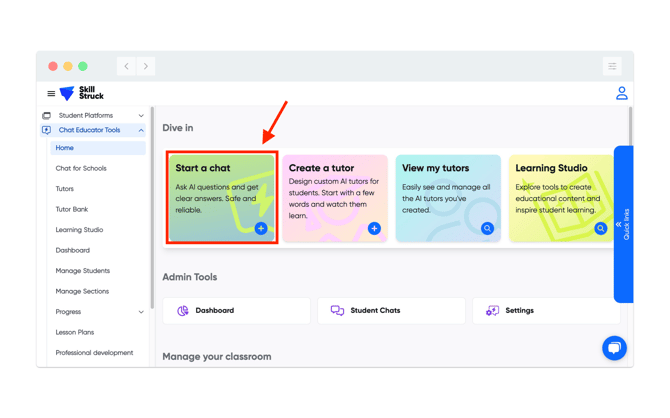Viewport: 670px width, 418px height.
Task: Click the magnifier icon on Learning Studio card
Action: (x=600, y=229)
